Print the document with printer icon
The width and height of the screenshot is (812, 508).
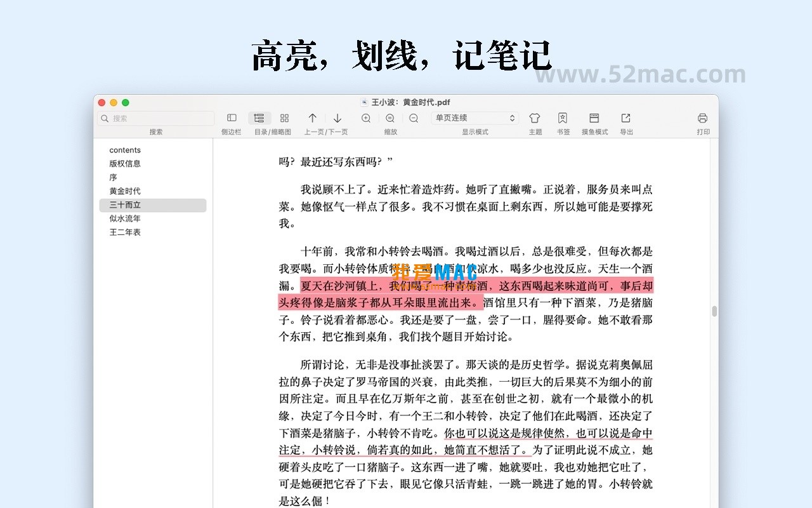pos(702,118)
